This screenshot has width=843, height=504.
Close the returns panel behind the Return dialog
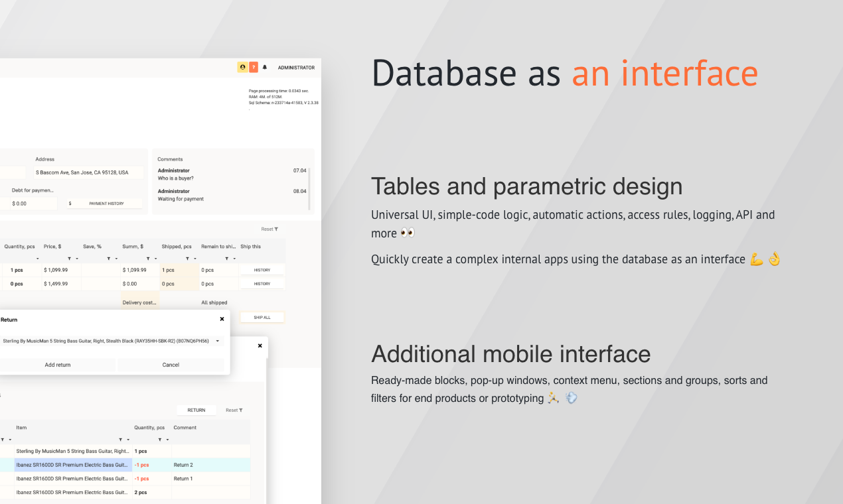(x=260, y=346)
